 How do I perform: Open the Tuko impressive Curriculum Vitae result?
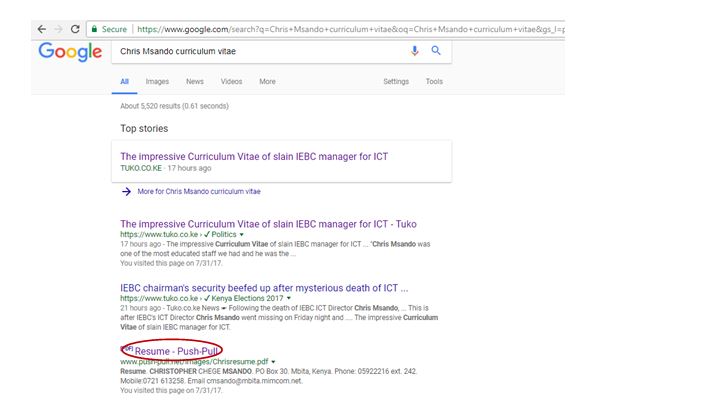tap(268, 224)
